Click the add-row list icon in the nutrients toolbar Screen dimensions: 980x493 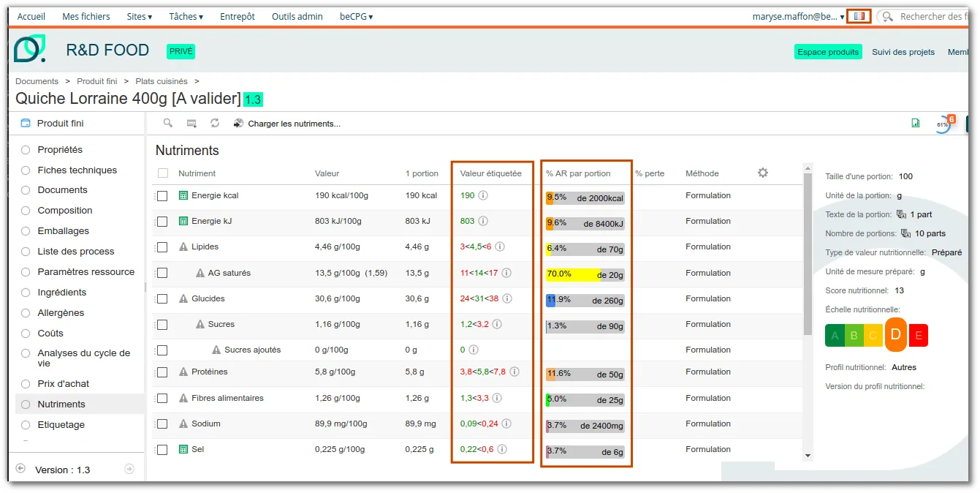pos(191,124)
